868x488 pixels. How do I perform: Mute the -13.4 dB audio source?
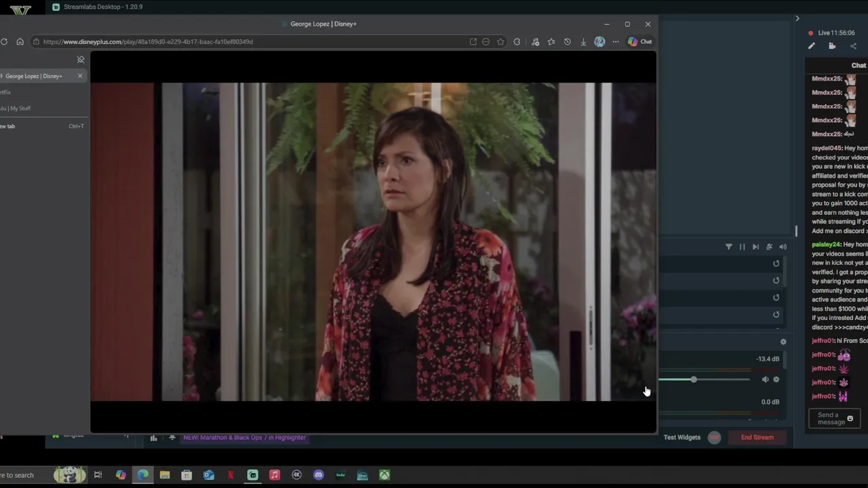click(x=765, y=380)
